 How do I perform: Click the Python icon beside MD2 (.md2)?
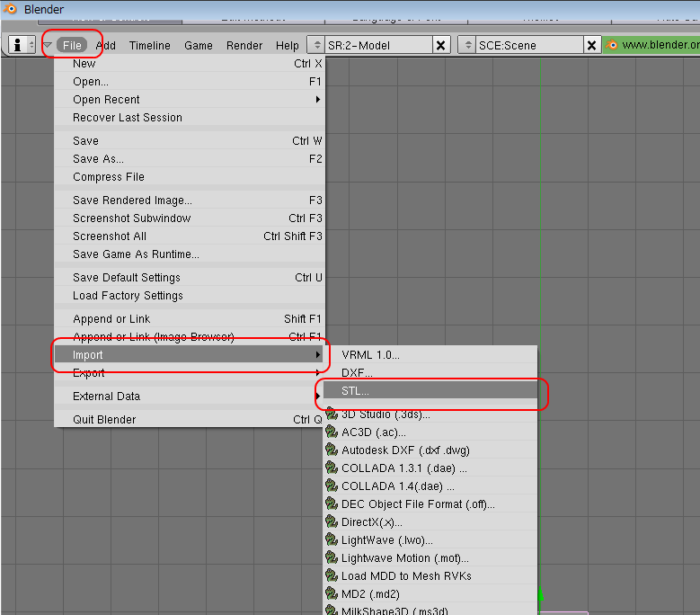pos(332,593)
